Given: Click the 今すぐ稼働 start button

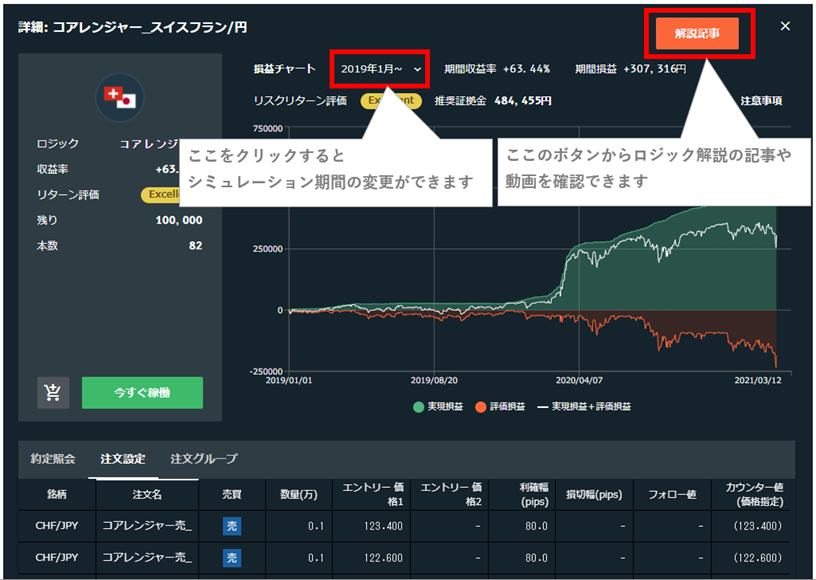Looking at the screenshot, I should [142, 392].
